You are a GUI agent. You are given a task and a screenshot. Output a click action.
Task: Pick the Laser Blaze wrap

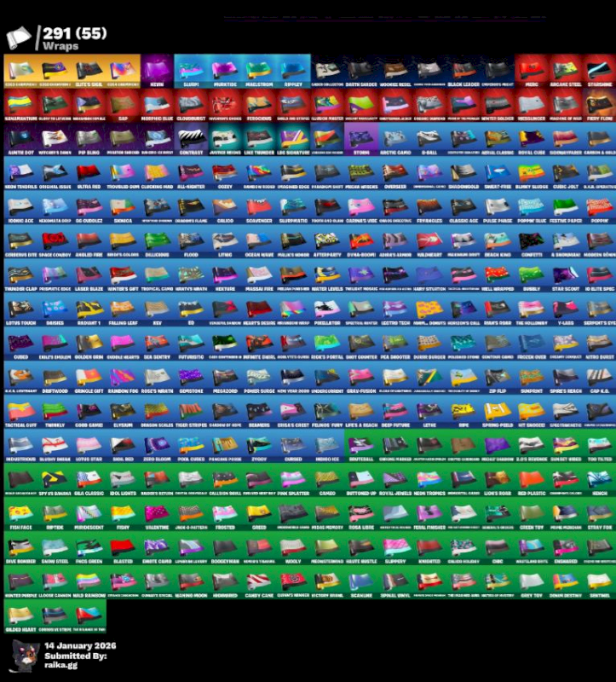(x=89, y=275)
